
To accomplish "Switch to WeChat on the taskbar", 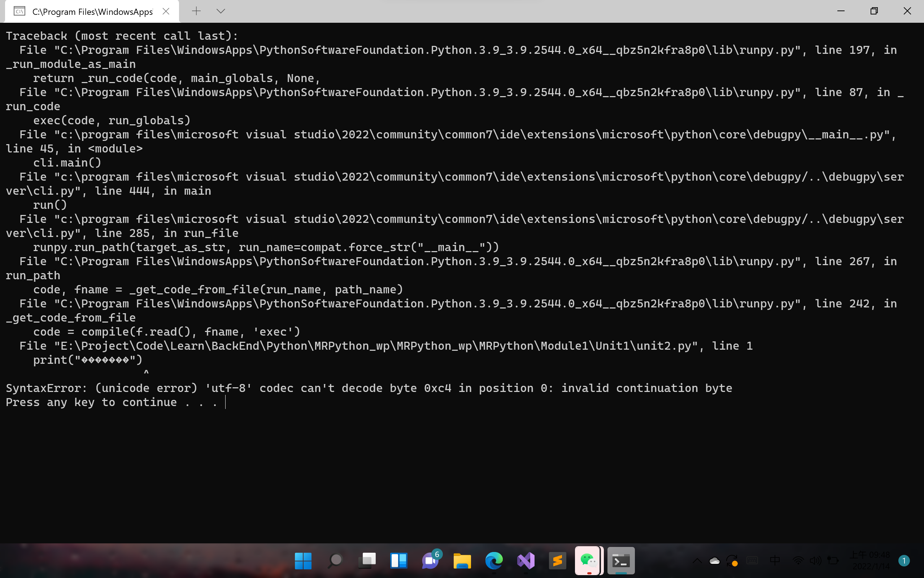I will click(589, 561).
